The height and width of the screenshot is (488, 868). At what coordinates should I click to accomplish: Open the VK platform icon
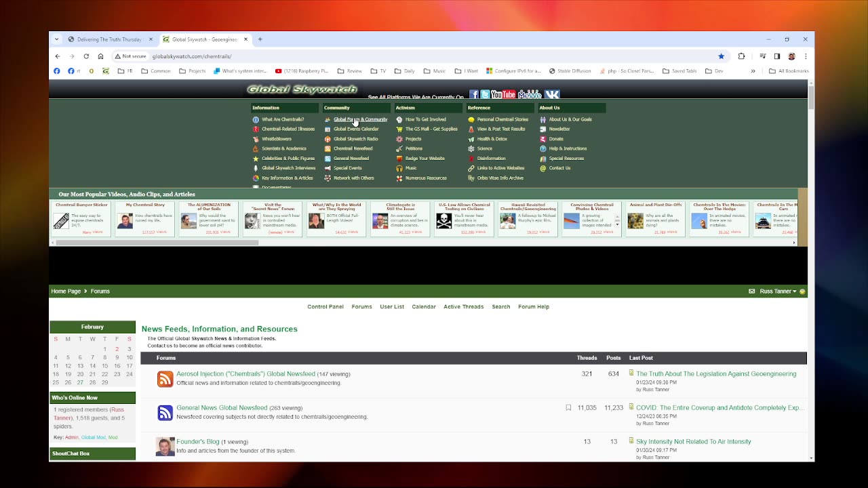click(552, 94)
